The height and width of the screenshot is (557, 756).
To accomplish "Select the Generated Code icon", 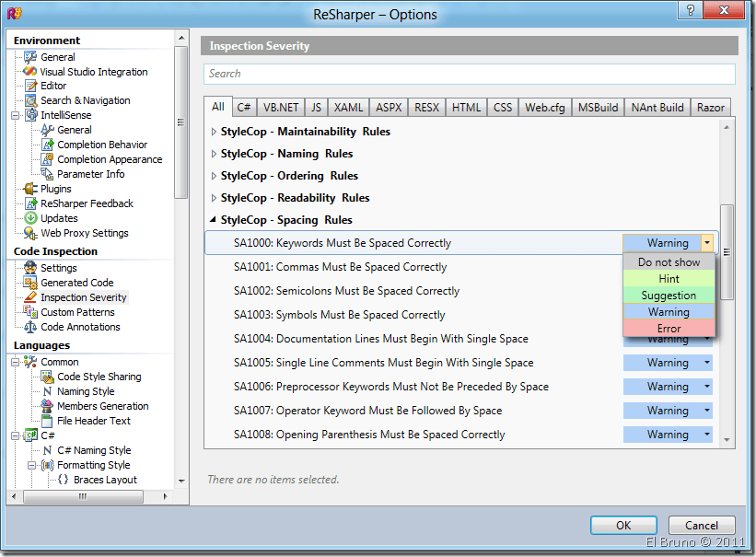I will click(x=30, y=283).
